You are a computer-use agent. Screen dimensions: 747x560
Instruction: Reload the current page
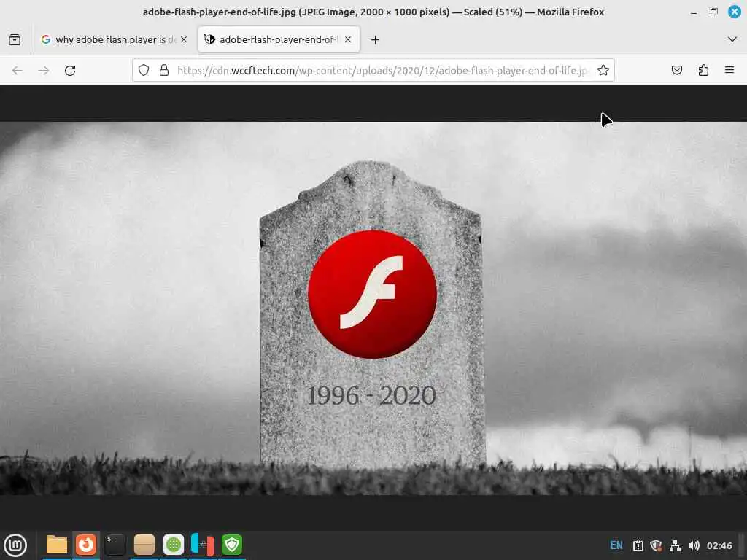tap(70, 71)
